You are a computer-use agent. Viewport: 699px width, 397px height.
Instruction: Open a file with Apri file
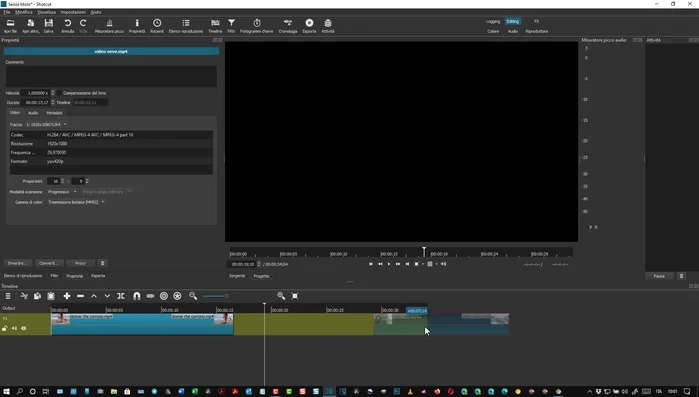10,26
